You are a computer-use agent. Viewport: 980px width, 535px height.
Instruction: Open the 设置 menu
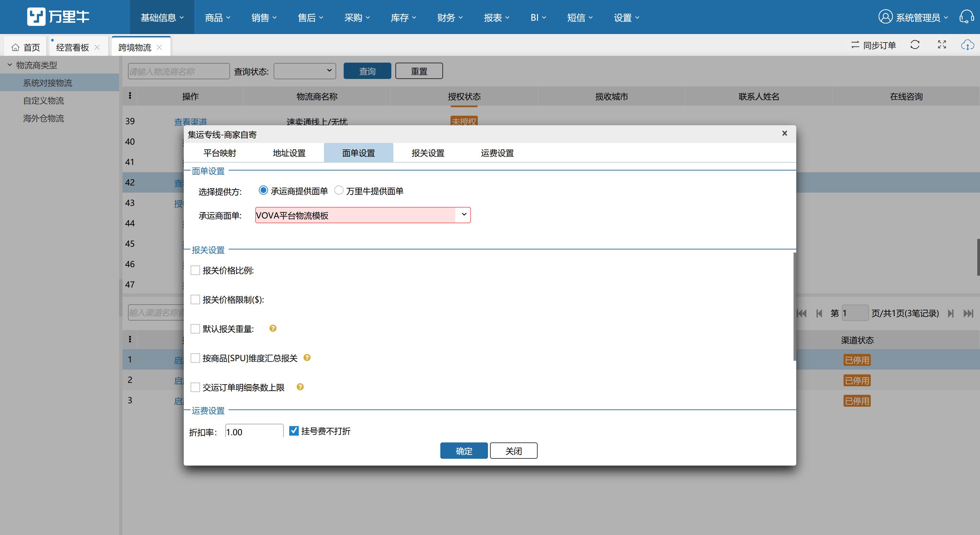(x=626, y=17)
